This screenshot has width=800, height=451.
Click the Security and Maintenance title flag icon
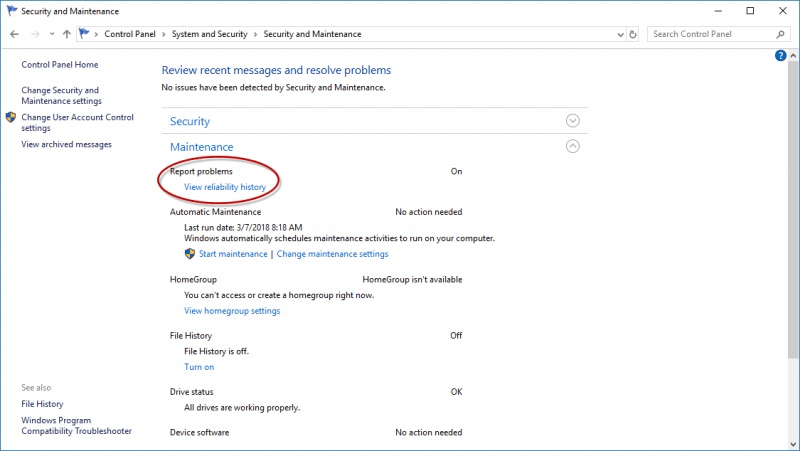click(x=11, y=11)
